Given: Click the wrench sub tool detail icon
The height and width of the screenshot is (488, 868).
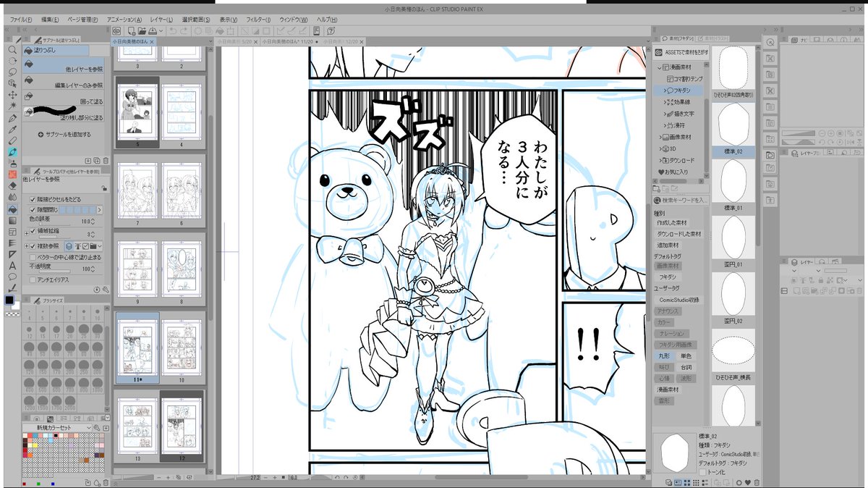Looking at the screenshot, I should tap(104, 290).
